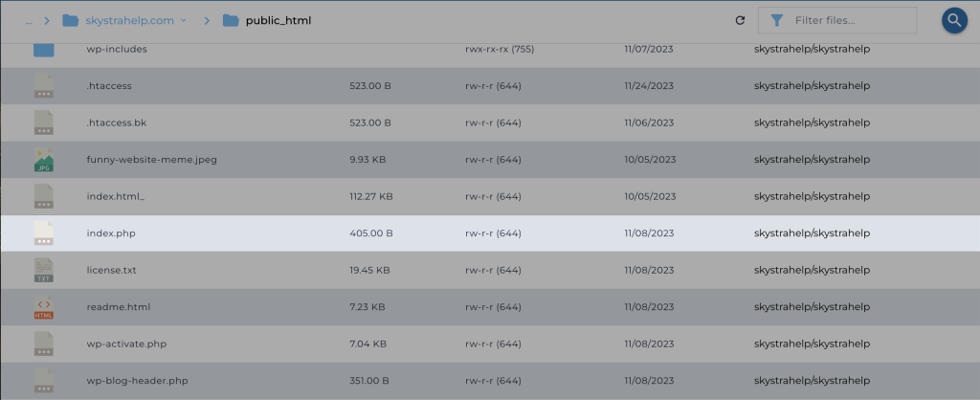Expand the collapsed breadcrumb ellipsis

coord(29,20)
